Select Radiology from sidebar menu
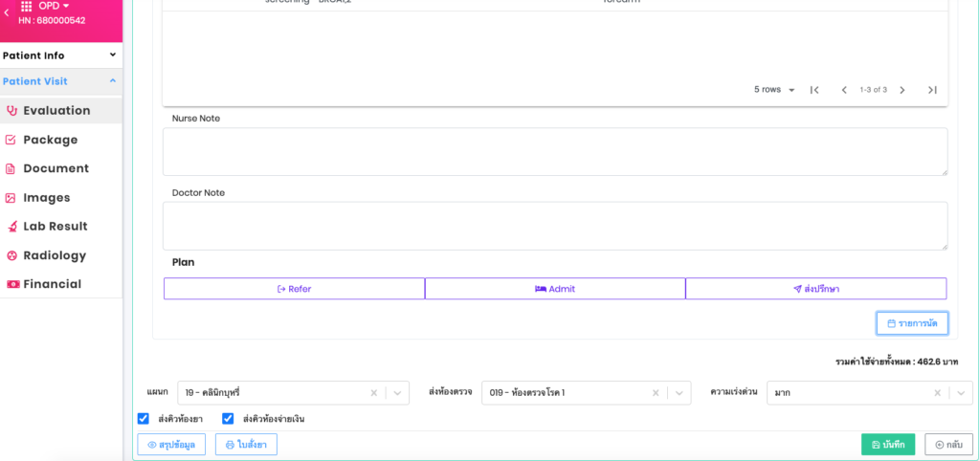980x461 pixels. (x=54, y=255)
